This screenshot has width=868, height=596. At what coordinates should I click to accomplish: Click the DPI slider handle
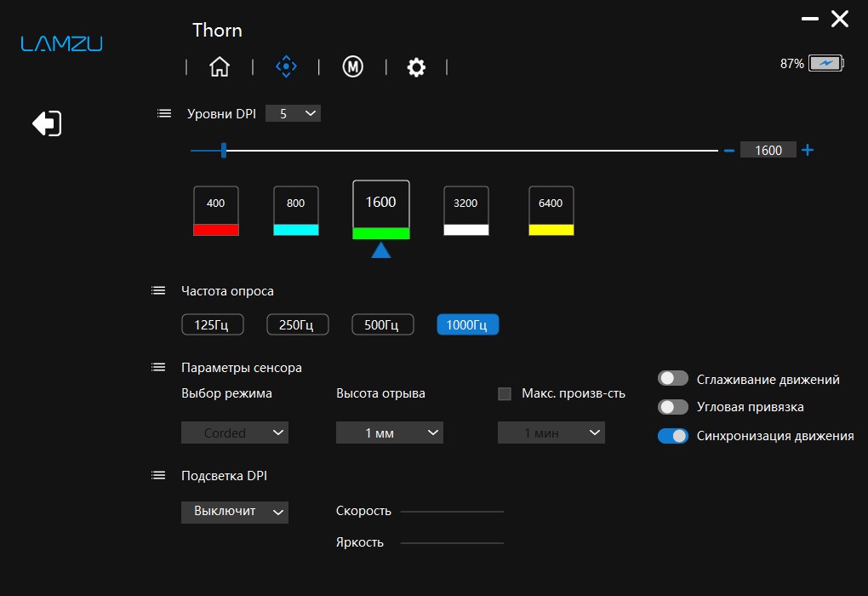pos(224,150)
